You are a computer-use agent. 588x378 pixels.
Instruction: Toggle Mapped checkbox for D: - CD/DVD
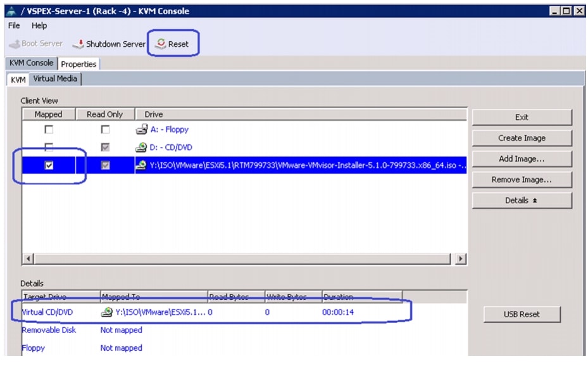49,147
